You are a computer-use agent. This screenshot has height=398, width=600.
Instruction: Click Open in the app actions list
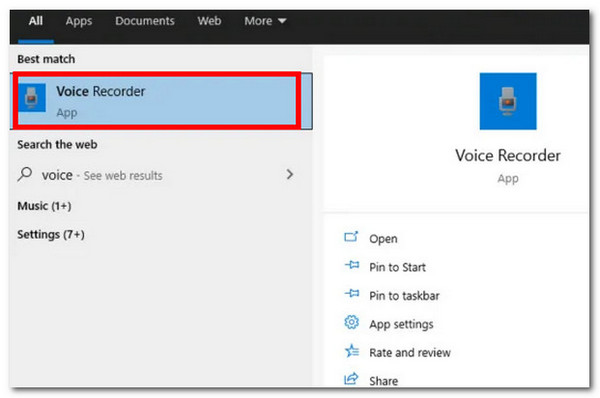pos(383,239)
